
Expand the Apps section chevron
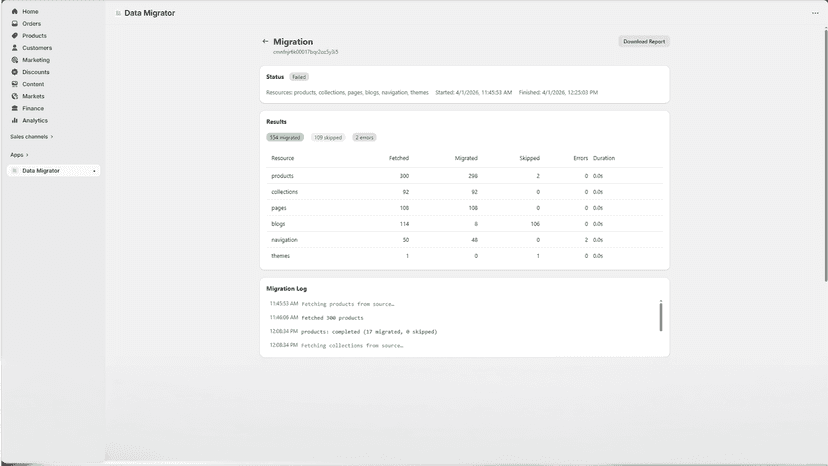[x=27, y=155]
